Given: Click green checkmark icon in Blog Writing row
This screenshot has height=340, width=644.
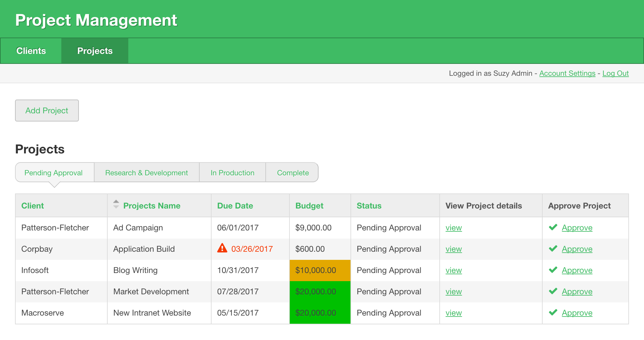Looking at the screenshot, I should point(553,270).
